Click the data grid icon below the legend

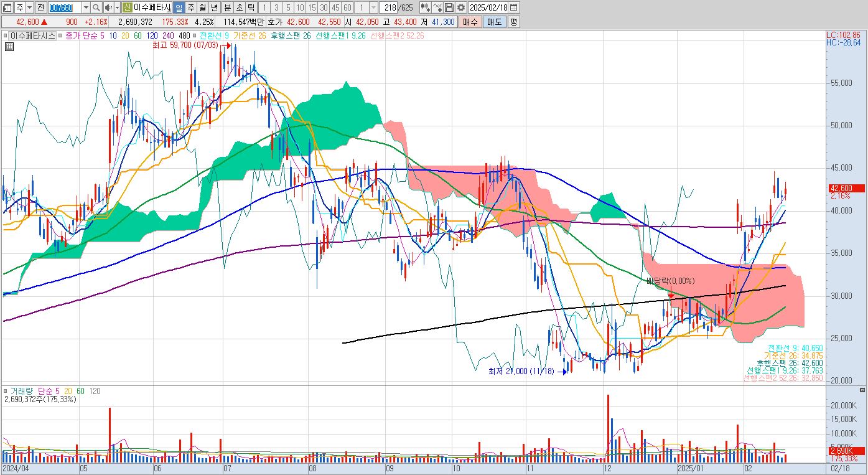point(9,46)
